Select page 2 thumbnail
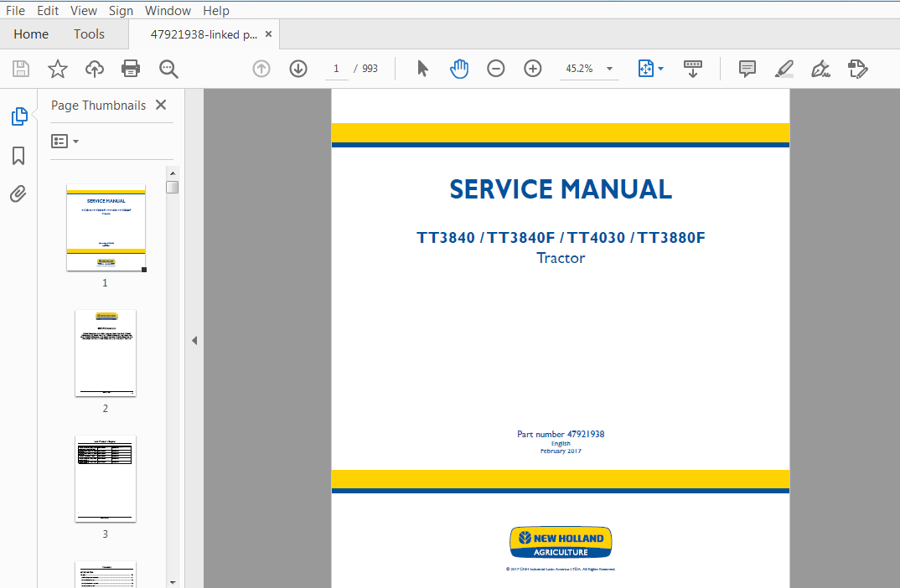This screenshot has height=588, width=900. tap(106, 353)
